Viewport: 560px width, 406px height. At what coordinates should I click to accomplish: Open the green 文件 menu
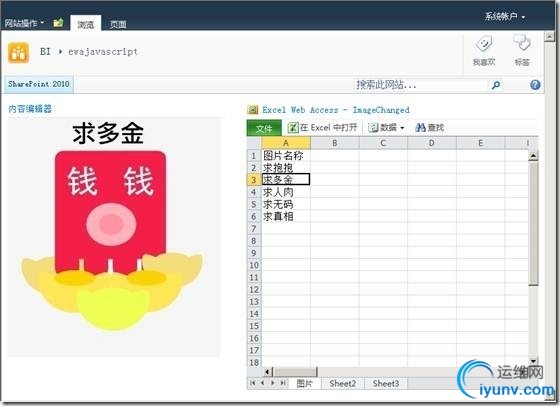(x=264, y=128)
